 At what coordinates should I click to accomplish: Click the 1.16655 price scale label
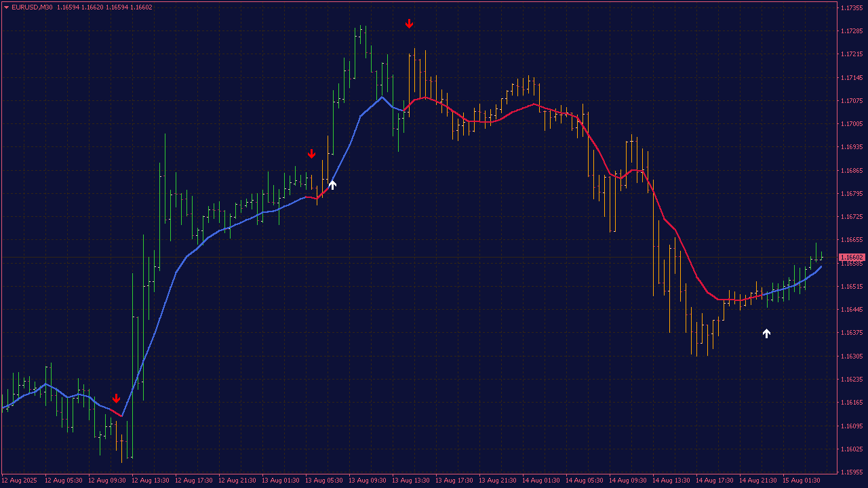852,240
